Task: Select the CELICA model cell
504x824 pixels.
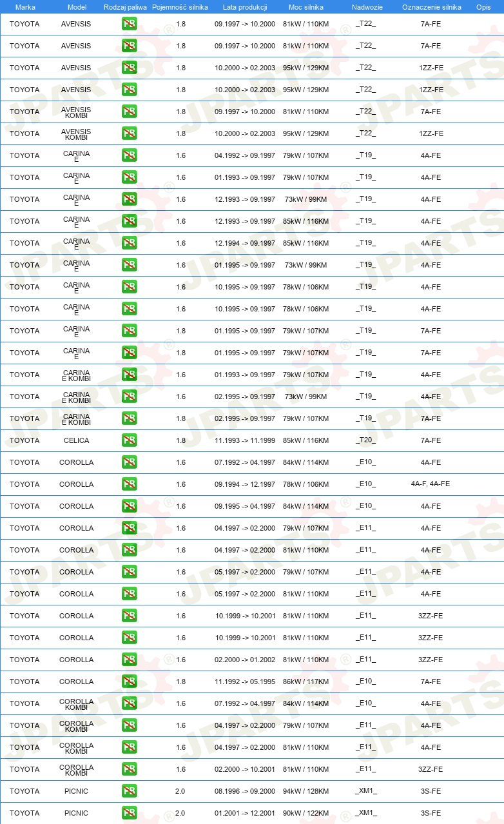Action: click(x=77, y=440)
